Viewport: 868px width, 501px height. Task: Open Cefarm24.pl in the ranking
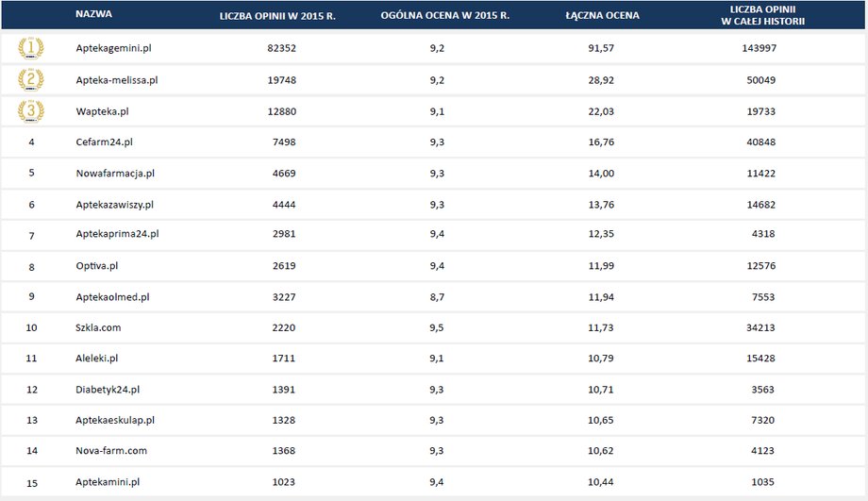[104, 142]
